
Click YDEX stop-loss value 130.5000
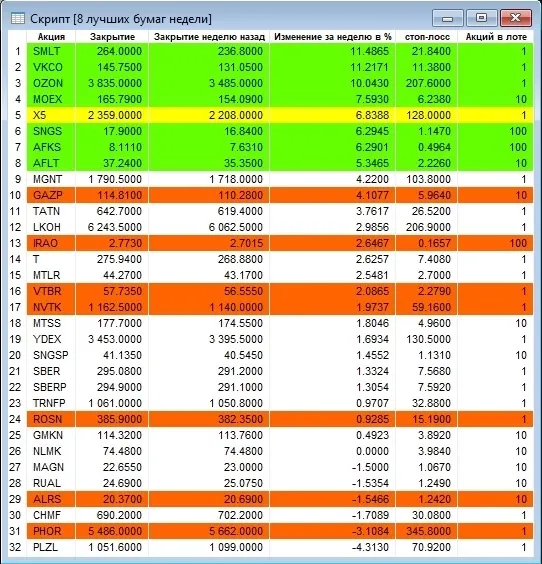pos(427,339)
